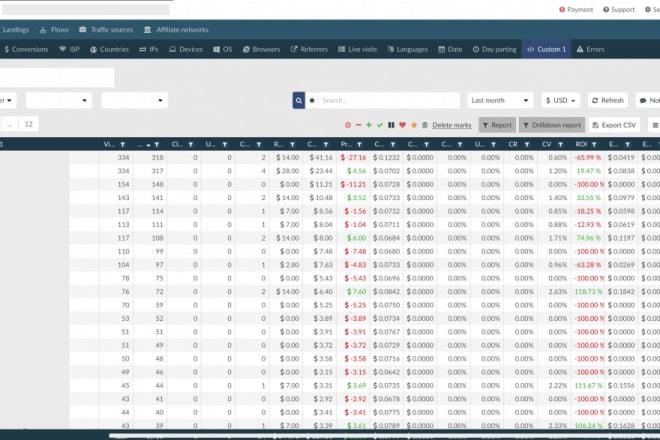The width and height of the screenshot is (660, 440).
Task: Switch to the Errors tab
Action: tap(590, 49)
